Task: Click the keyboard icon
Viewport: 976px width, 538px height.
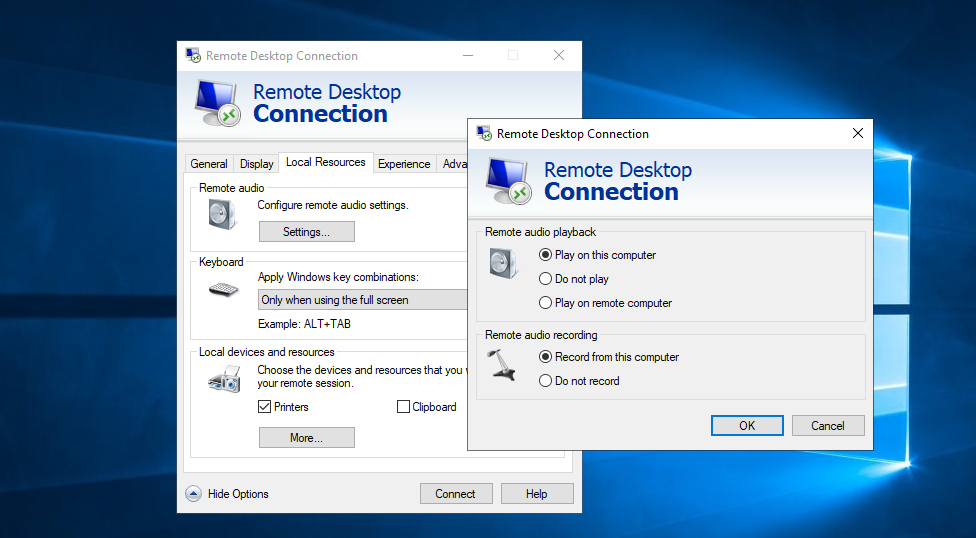Action: [223, 290]
